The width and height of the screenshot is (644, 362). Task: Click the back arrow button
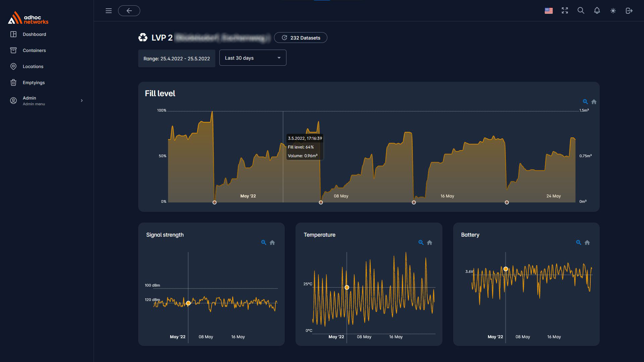click(x=129, y=11)
